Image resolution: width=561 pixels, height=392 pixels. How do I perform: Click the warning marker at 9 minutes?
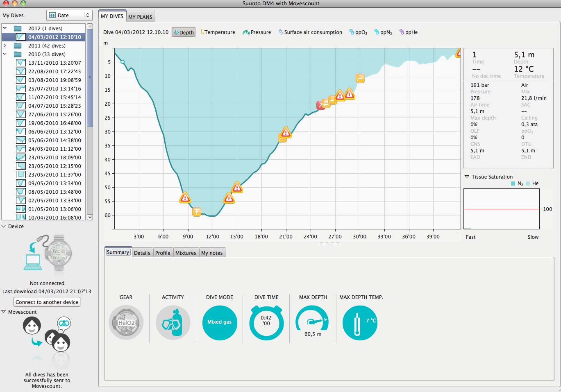click(x=185, y=198)
